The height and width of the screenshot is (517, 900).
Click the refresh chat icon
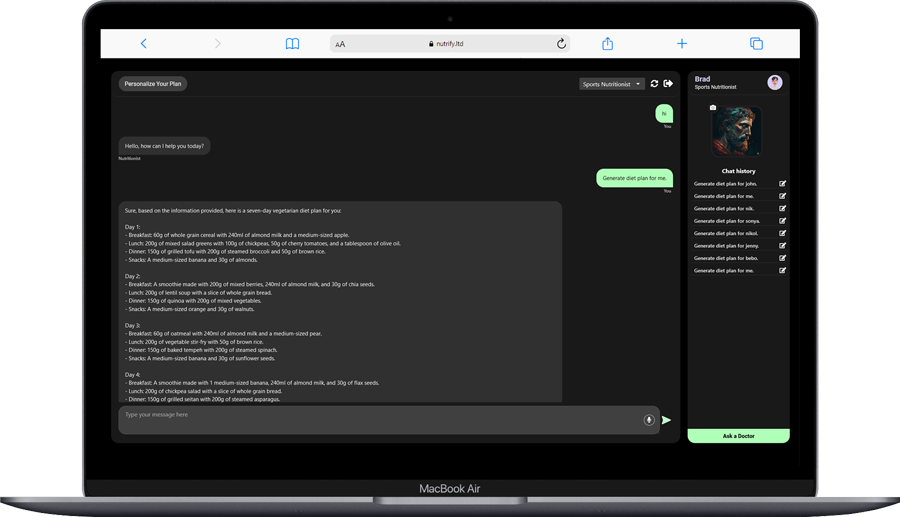click(x=654, y=84)
